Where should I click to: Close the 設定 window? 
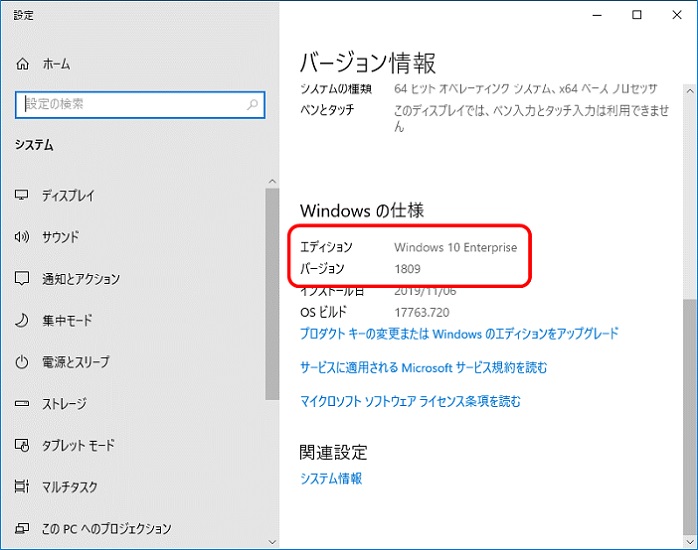point(677,15)
